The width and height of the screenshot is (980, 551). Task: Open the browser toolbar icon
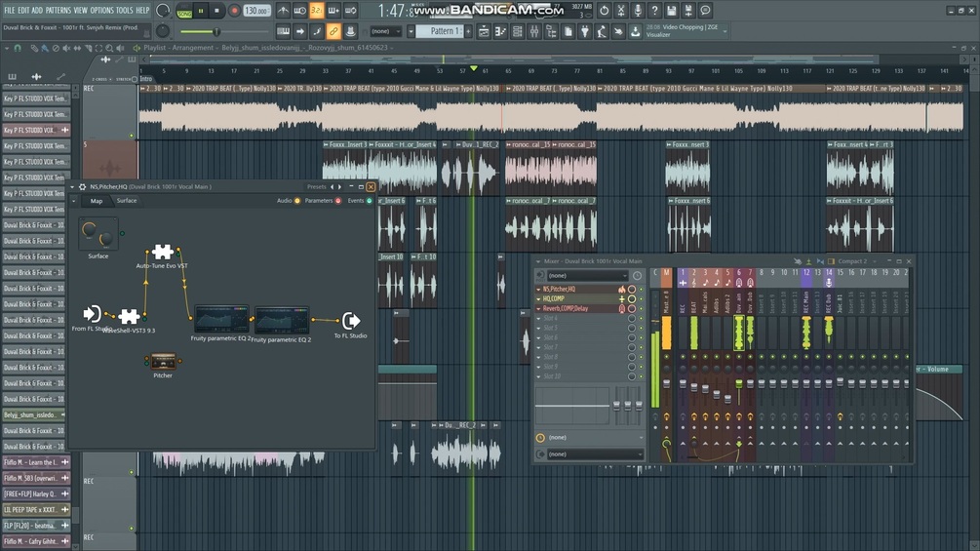point(551,31)
